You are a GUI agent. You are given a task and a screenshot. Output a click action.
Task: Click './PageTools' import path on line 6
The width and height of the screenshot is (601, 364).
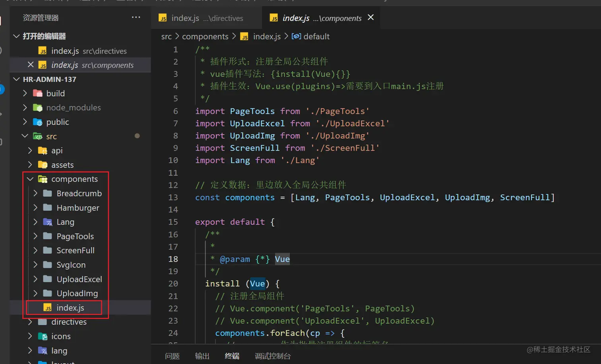337,111
